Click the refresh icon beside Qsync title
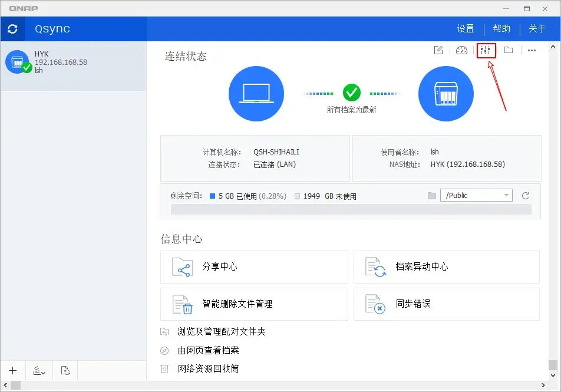The height and width of the screenshot is (392, 561). [x=12, y=28]
